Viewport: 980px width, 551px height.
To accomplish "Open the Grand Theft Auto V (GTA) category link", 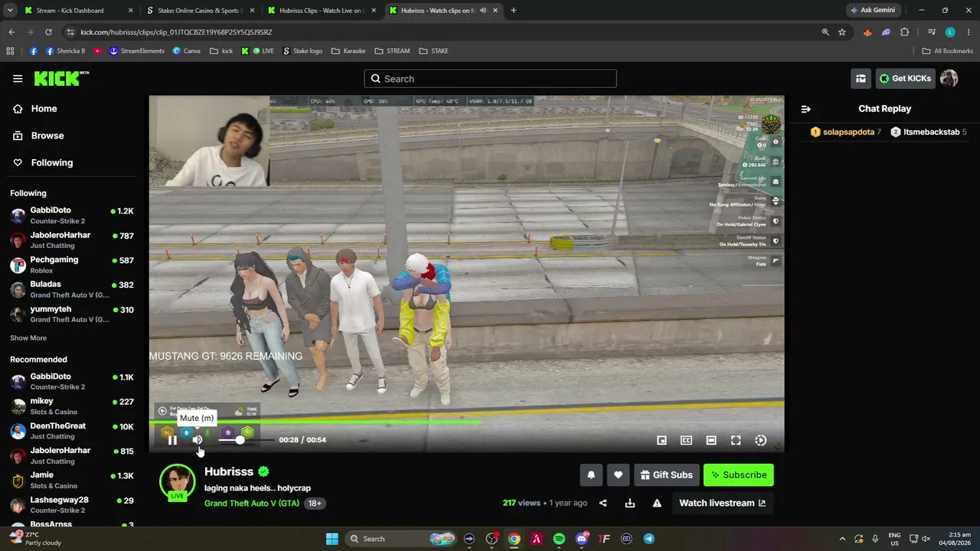I will 252,504.
